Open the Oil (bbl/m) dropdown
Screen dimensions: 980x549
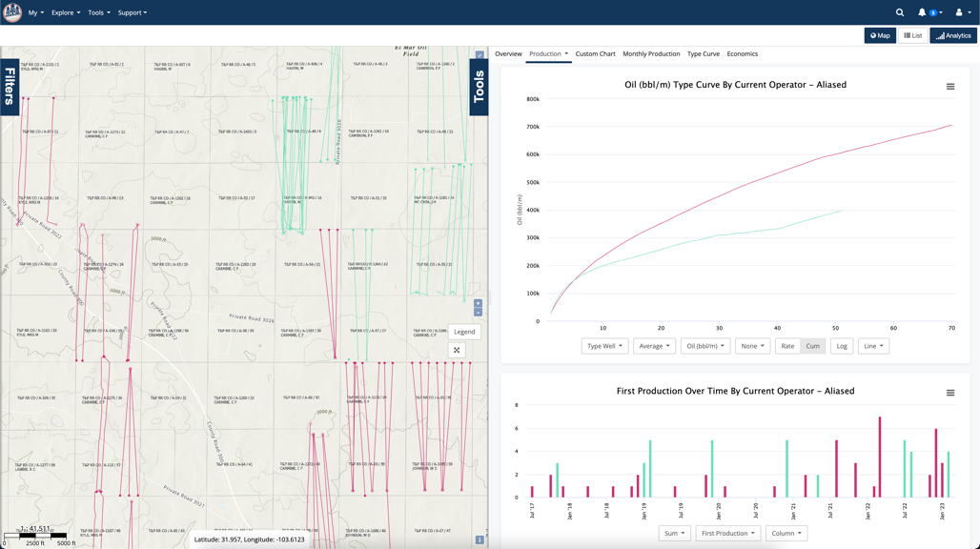704,346
